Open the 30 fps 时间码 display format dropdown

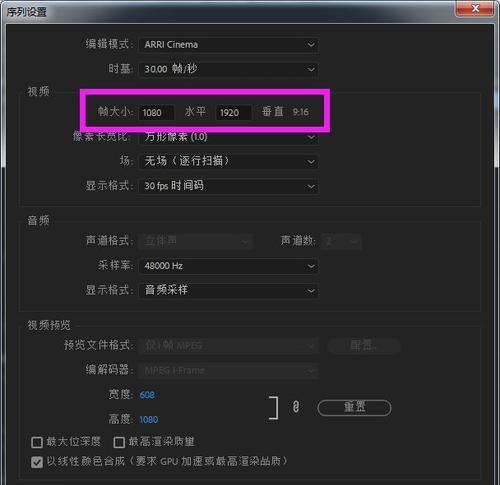pos(229,186)
